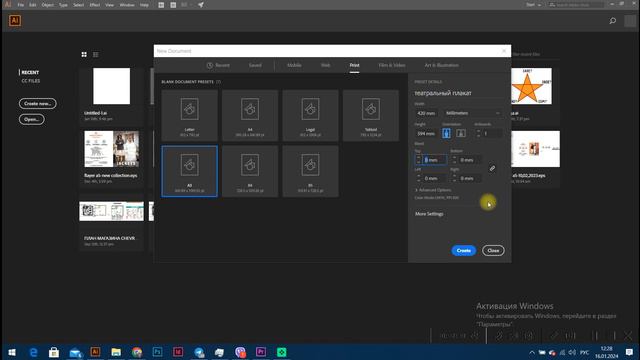The image size is (640, 360).
Task: Open the Object menu
Action: coord(47,5)
